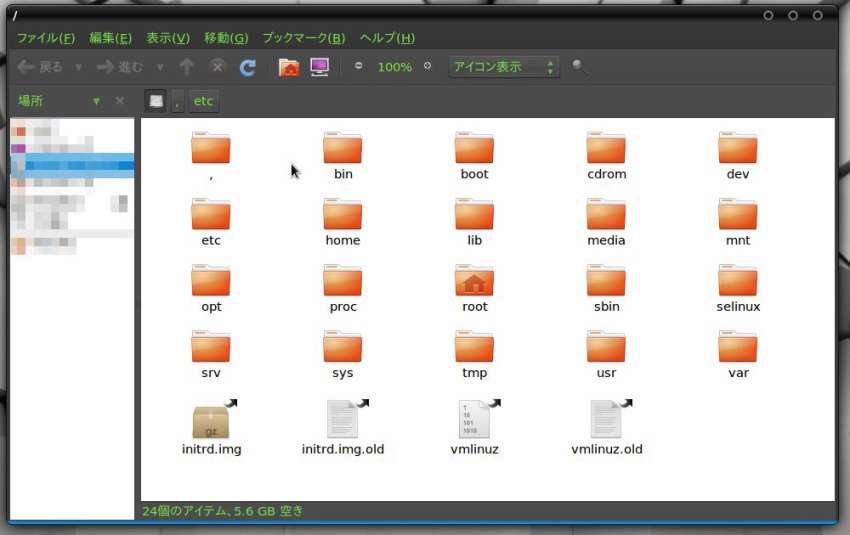The height and width of the screenshot is (535, 850).
Task: Click the Stop loading icon
Action: [217, 67]
